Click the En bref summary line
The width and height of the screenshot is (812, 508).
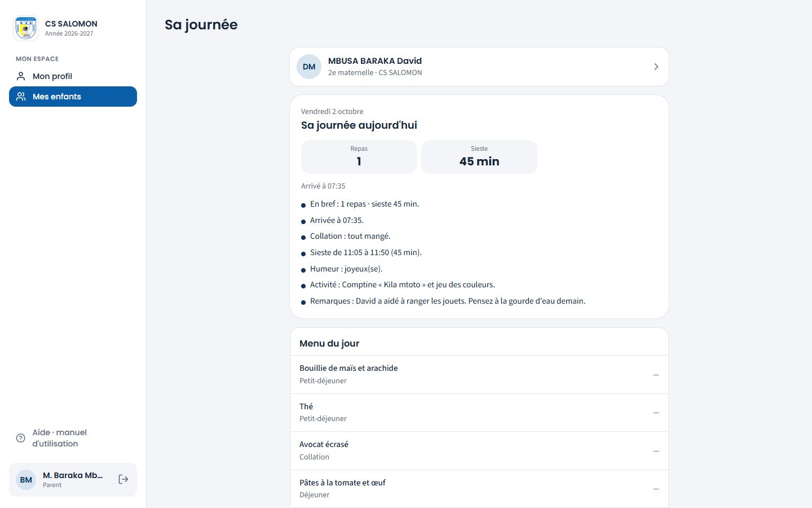364,204
